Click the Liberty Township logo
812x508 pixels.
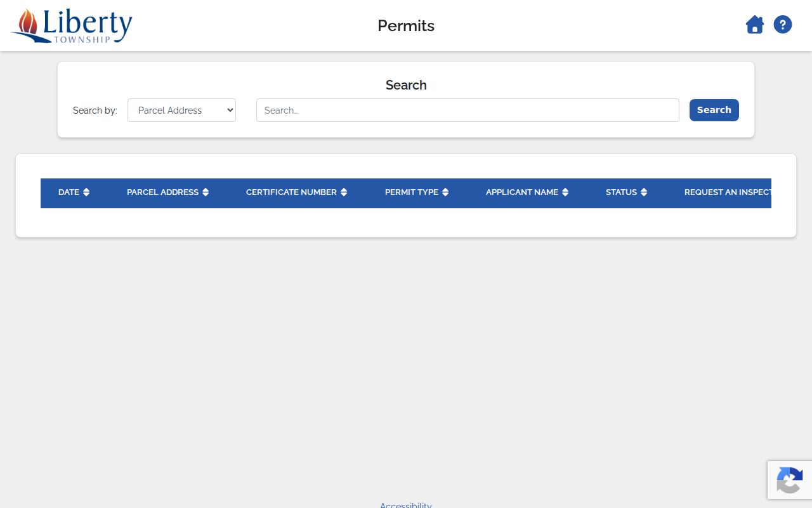pyautogui.click(x=72, y=26)
